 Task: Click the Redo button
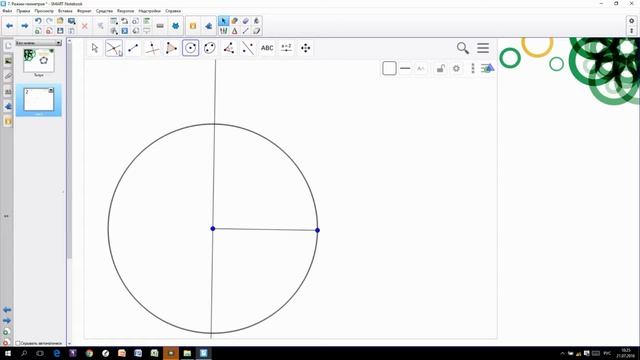click(49, 21)
